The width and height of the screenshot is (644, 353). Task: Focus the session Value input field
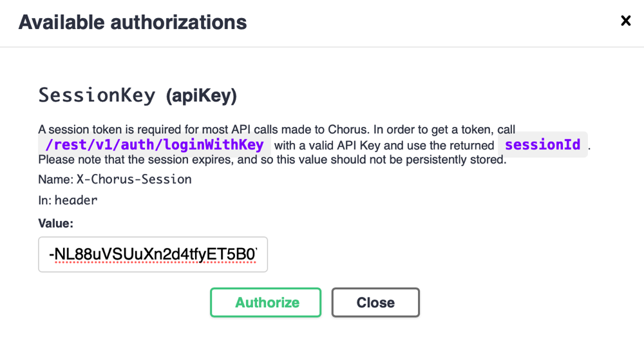(x=153, y=255)
